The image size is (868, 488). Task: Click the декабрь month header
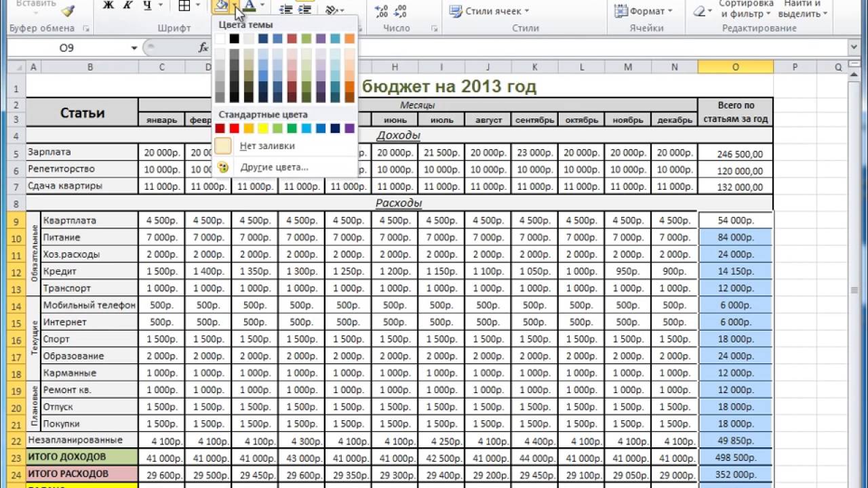click(x=674, y=120)
